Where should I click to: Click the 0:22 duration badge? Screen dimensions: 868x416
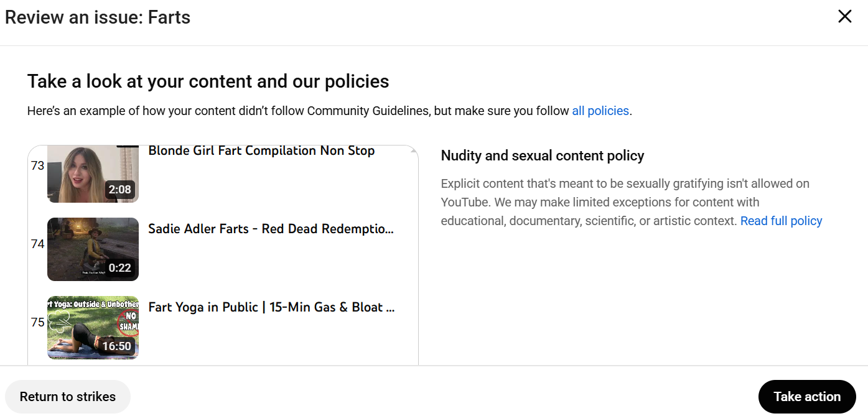click(119, 268)
